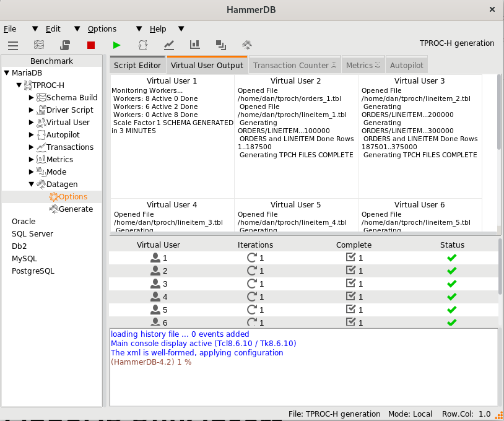Expand the Driver Script tree node

pos(31,110)
